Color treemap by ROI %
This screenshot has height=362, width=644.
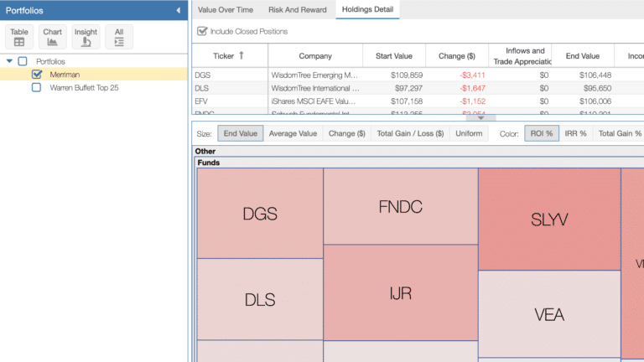click(x=542, y=133)
